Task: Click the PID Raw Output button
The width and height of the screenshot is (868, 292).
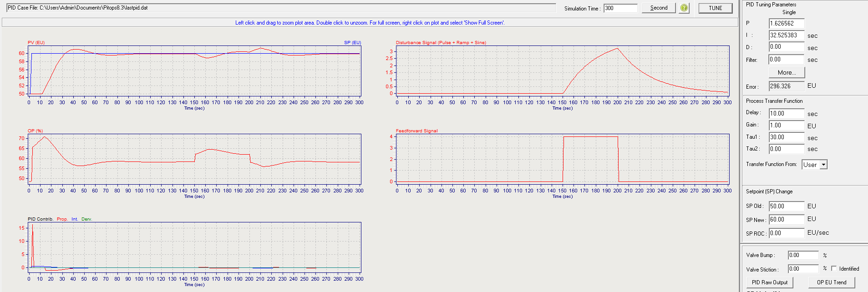Action: pos(769,282)
